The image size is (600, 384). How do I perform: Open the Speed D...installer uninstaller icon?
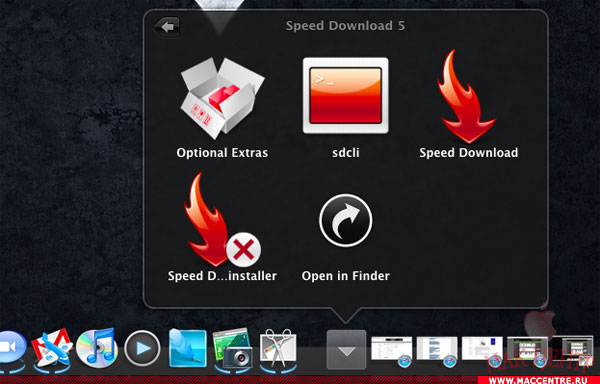point(221,220)
